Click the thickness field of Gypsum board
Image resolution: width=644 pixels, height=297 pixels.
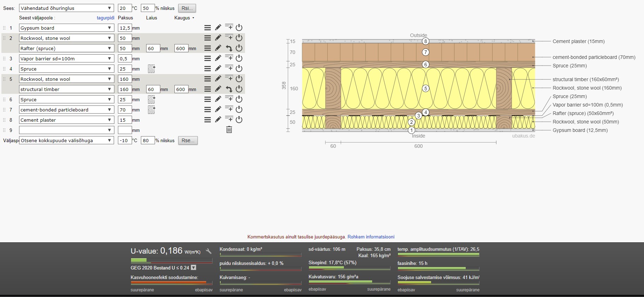click(x=125, y=28)
